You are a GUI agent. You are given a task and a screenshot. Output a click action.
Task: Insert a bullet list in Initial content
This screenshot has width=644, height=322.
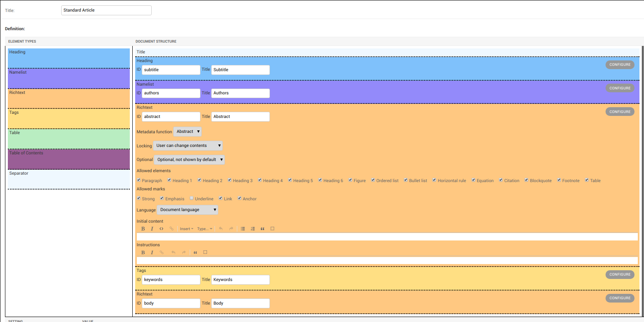(x=243, y=228)
